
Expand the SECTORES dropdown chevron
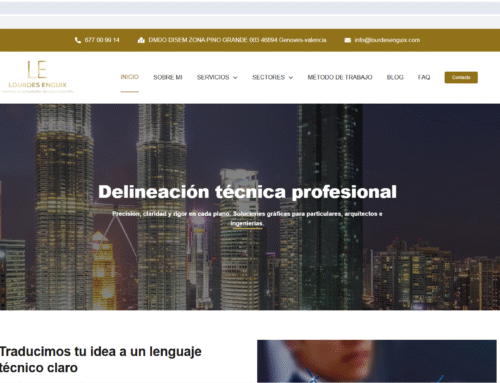291,78
